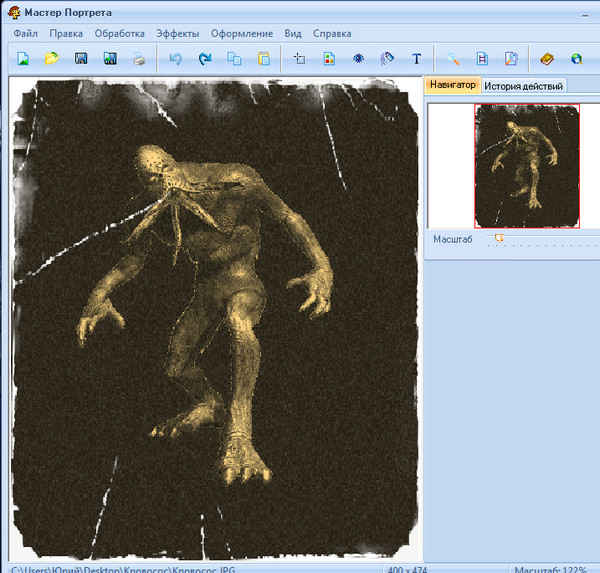
Task: Click the copy icon in toolbar
Action: point(234,59)
